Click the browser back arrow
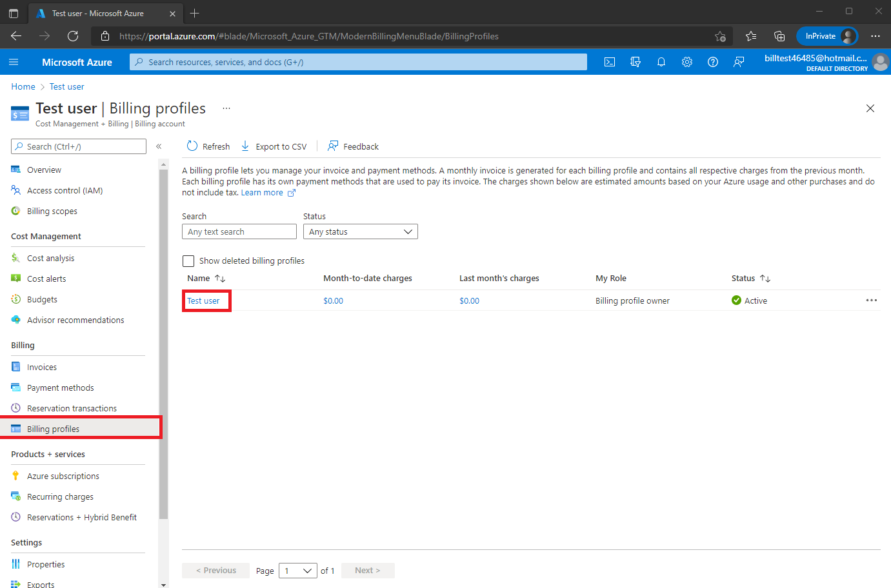The image size is (891, 588). click(16, 36)
